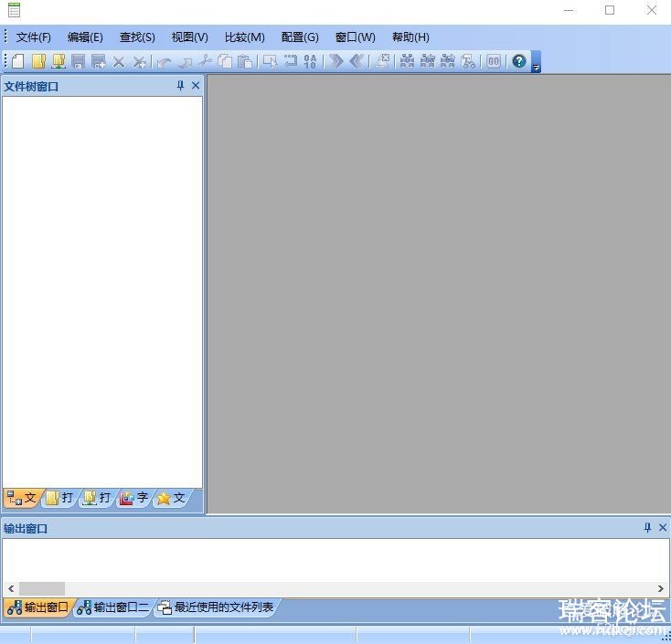
Task: Open the 编辑(E) menu
Action: pyautogui.click(x=85, y=37)
